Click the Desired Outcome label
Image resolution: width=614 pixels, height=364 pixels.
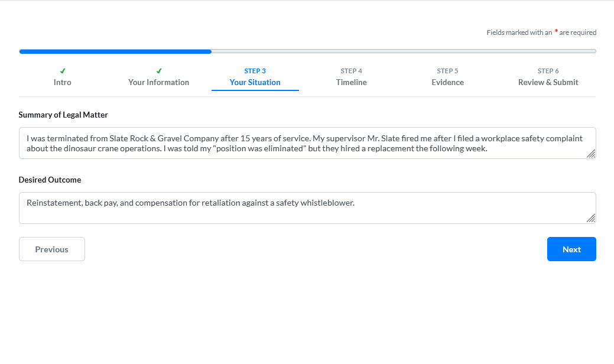51,180
